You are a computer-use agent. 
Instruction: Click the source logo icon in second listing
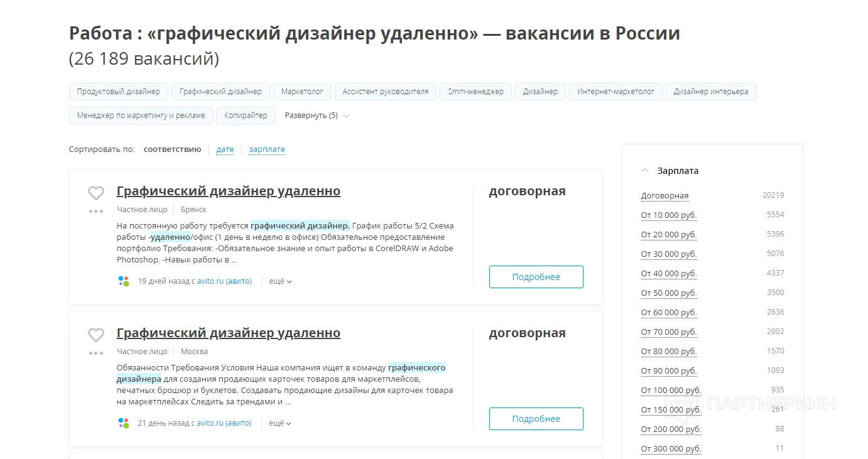click(123, 423)
